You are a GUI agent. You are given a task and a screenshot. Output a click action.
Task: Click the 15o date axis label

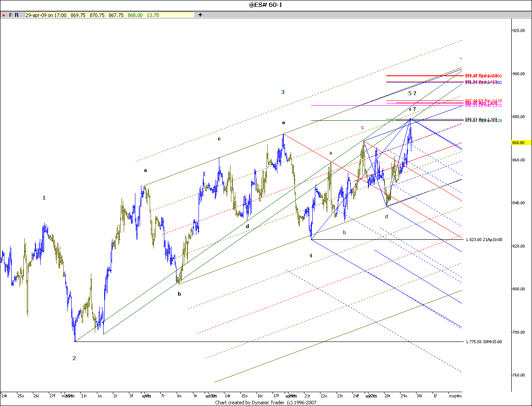244,396
